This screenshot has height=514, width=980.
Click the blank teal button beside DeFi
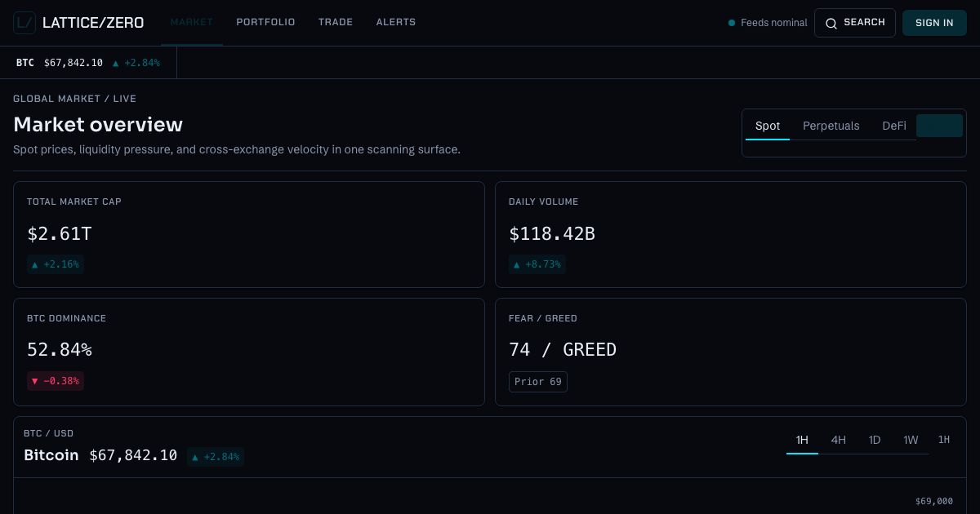[939, 126]
